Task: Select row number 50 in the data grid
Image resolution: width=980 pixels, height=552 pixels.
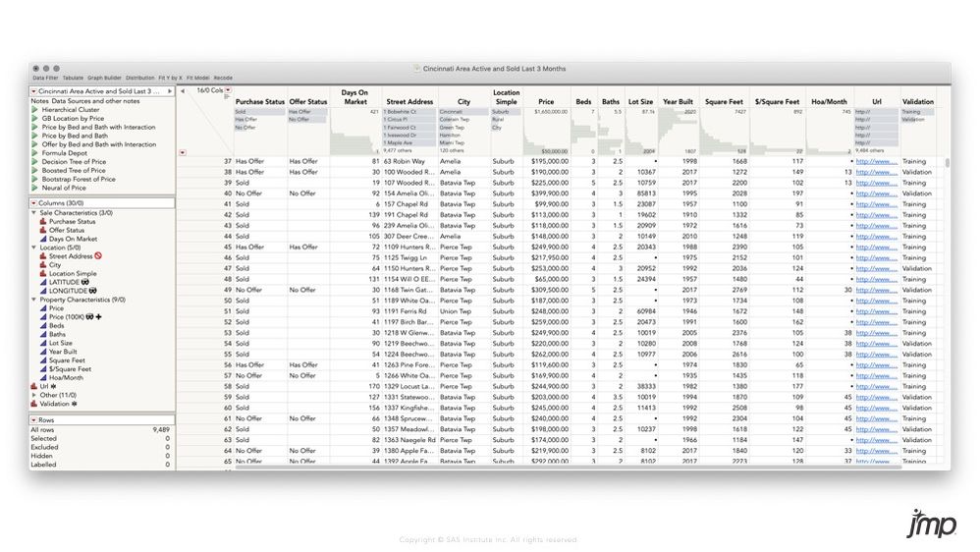Action: tap(228, 301)
